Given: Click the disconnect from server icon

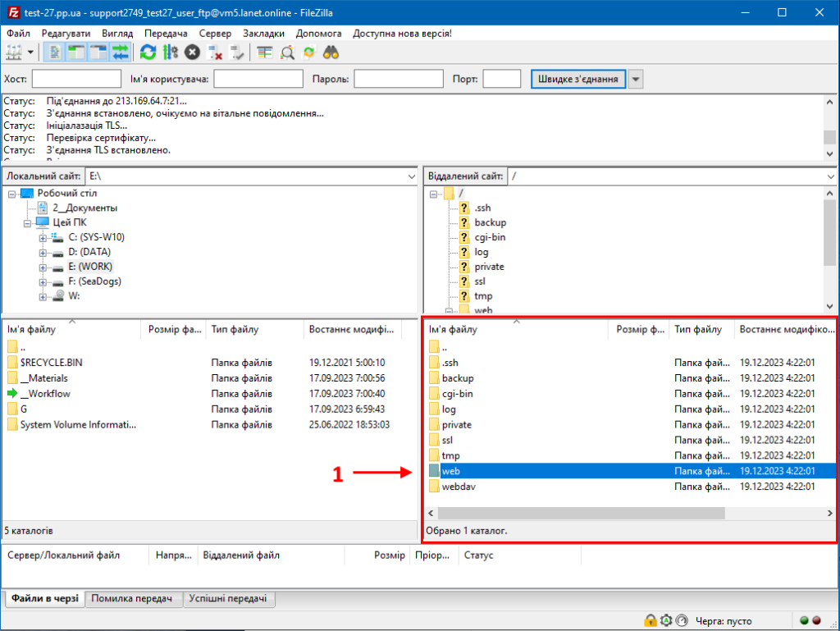Looking at the screenshot, I should pos(216,53).
